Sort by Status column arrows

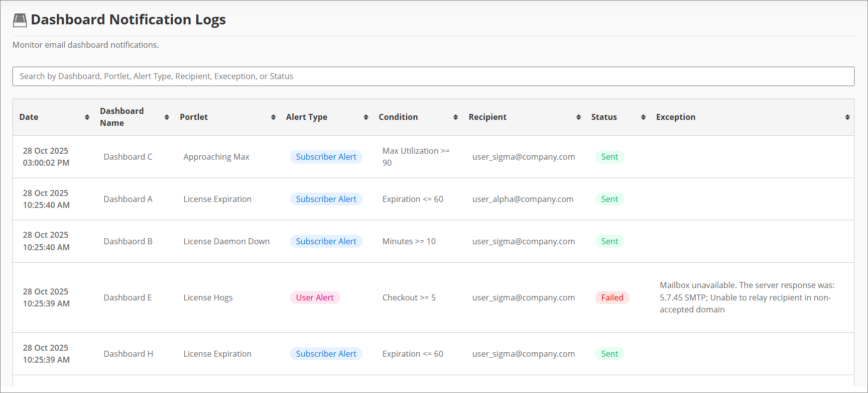pyautogui.click(x=643, y=117)
